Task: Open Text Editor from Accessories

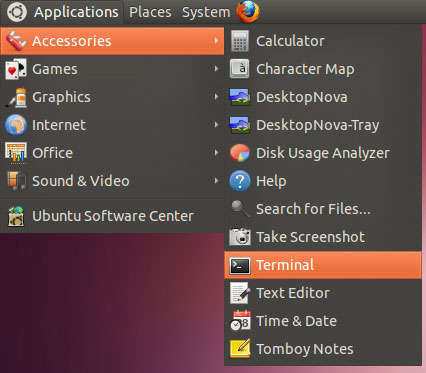Action: [323, 293]
